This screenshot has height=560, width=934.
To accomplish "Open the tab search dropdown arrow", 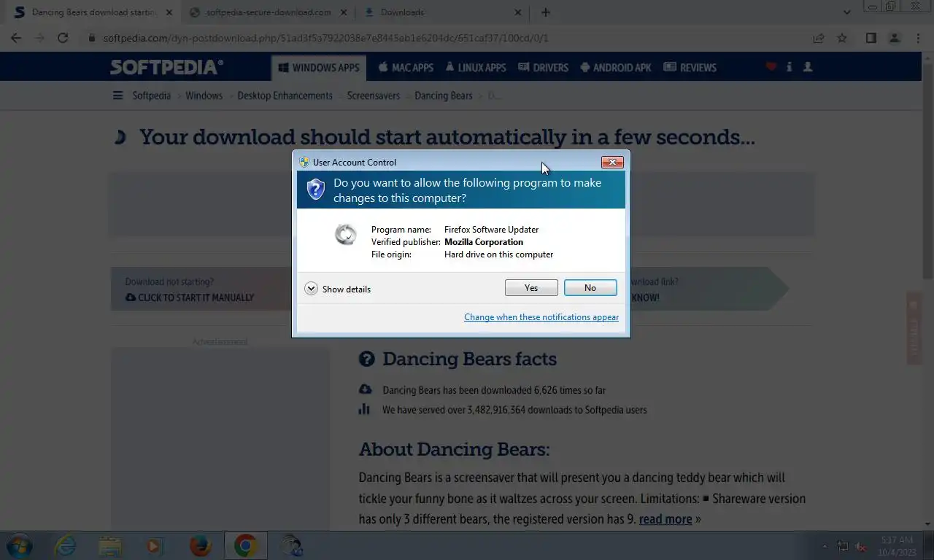I will tap(846, 12).
